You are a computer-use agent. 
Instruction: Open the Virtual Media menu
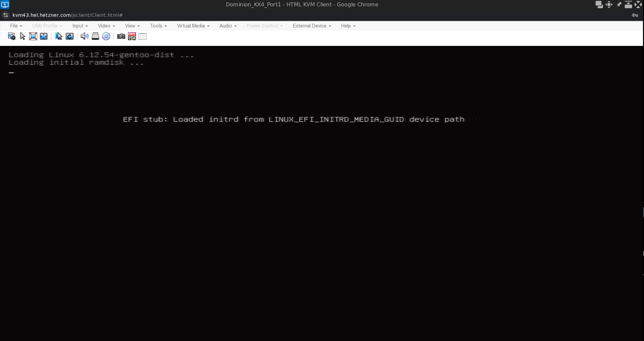click(x=193, y=26)
